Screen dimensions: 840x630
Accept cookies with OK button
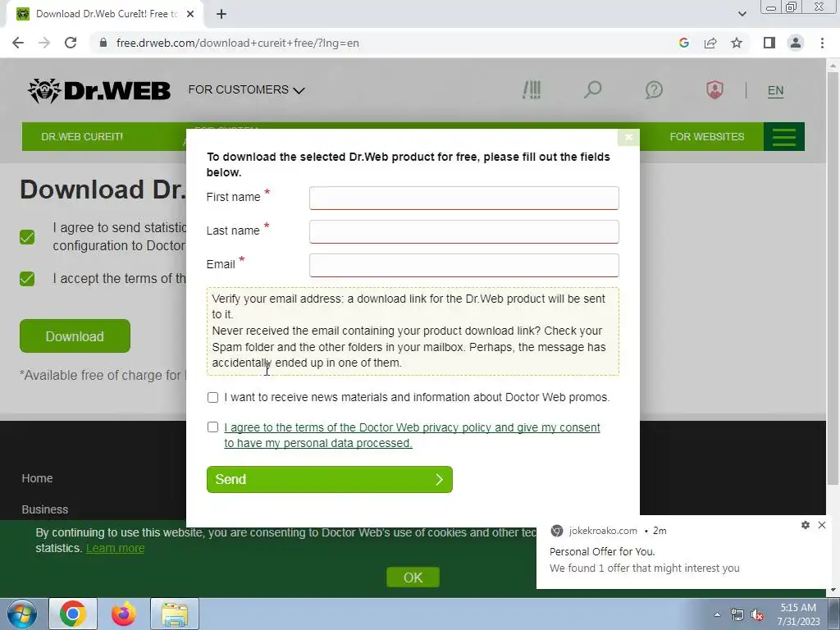click(413, 577)
